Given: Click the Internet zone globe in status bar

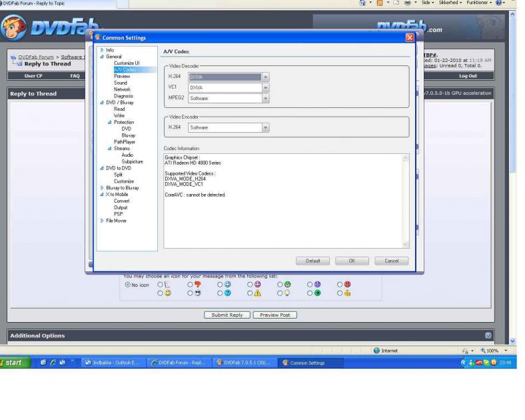Looking at the screenshot, I should click(376, 351).
